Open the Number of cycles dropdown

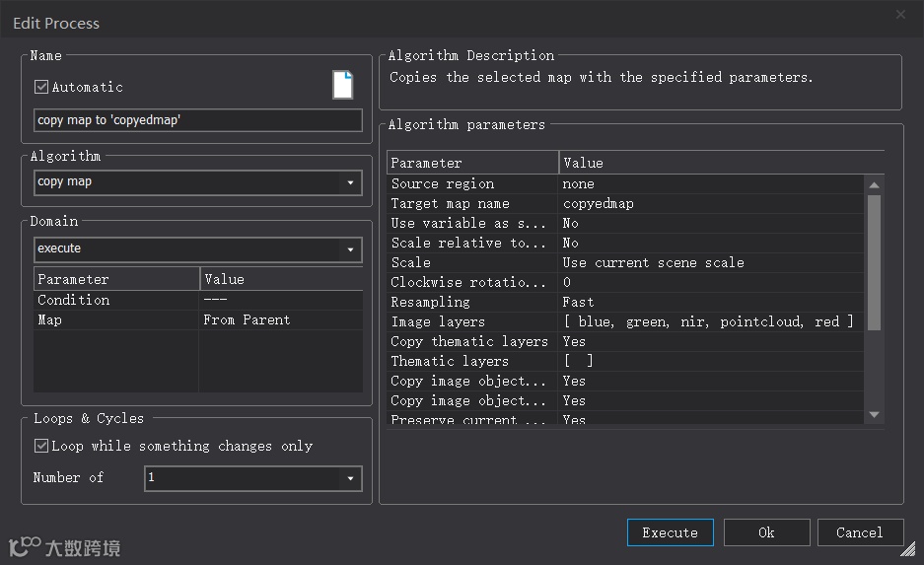(x=350, y=478)
